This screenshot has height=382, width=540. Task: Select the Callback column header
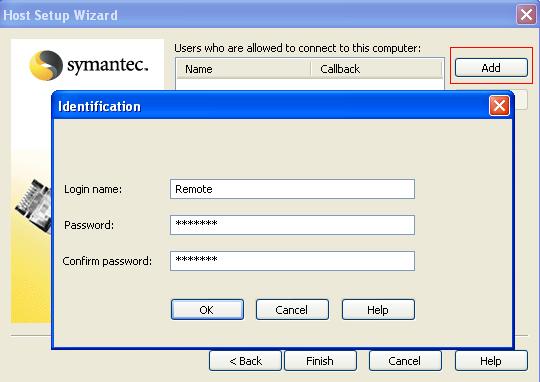(x=376, y=69)
